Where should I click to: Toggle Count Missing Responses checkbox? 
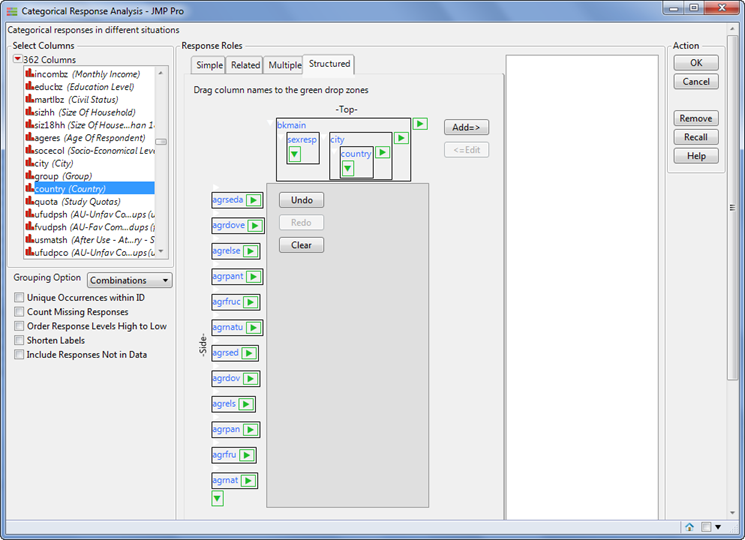coord(19,312)
